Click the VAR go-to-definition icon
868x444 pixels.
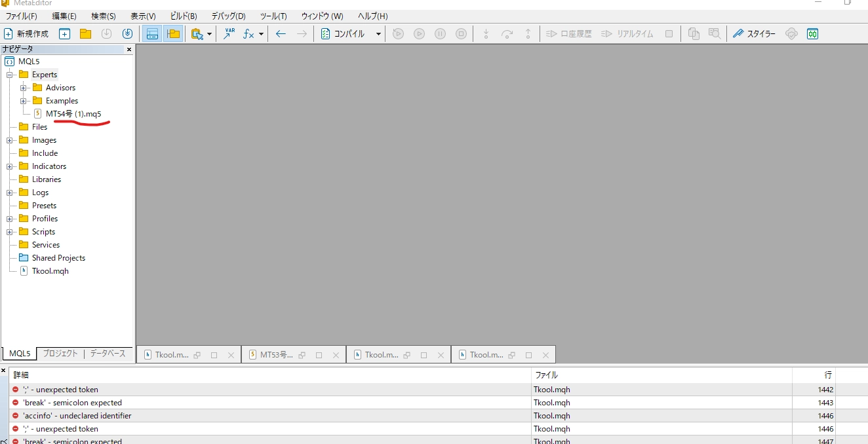coord(229,34)
